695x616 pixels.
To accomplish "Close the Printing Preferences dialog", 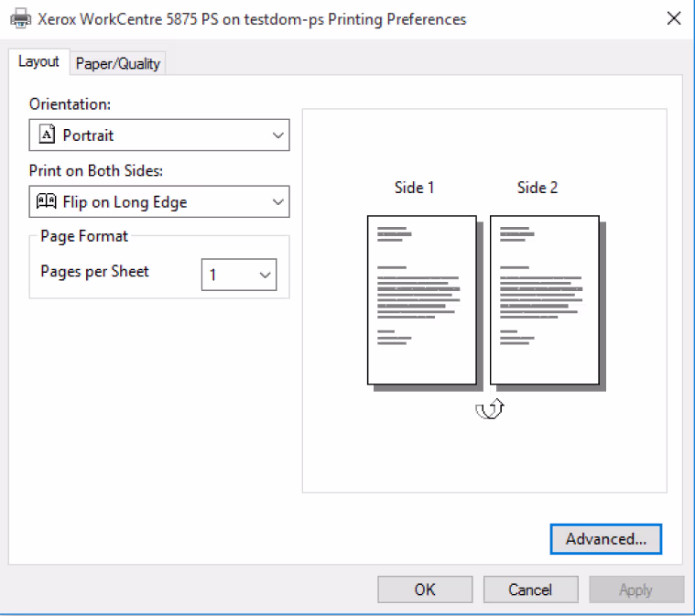I will [674, 18].
